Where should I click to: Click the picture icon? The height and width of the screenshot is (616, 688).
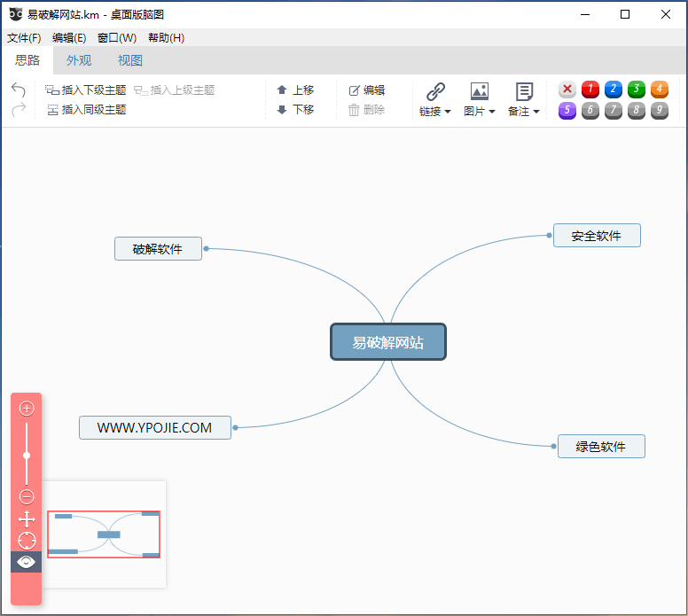tap(479, 91)
